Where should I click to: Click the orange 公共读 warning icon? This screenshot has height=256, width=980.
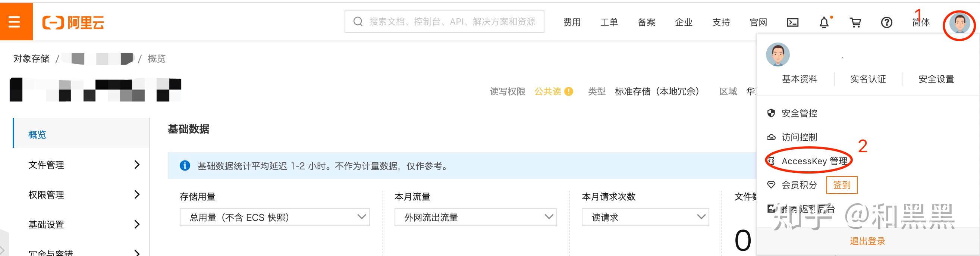click(569, 91)
